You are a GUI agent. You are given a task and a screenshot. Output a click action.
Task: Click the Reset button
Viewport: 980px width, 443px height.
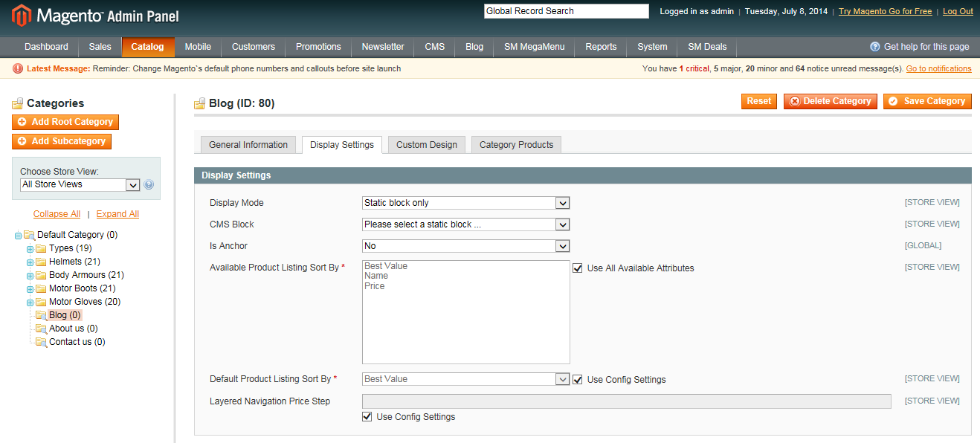(759, 101)
